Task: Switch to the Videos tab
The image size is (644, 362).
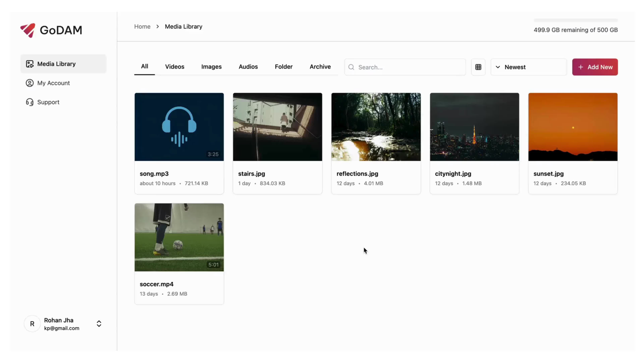Action: 174,67
